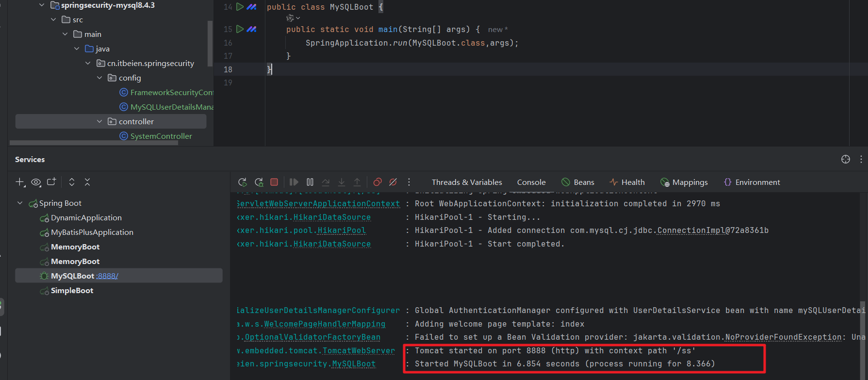Viewport: 868px width, 380px height.
Task: Expand all services tree nodes
Action: click(x=72, y=182)
